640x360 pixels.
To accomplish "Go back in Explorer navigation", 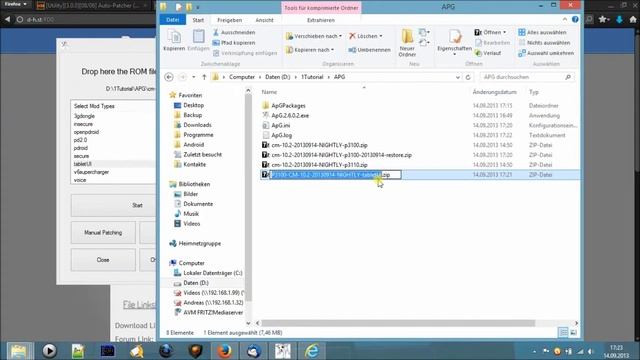I will (x=169, y=77).
